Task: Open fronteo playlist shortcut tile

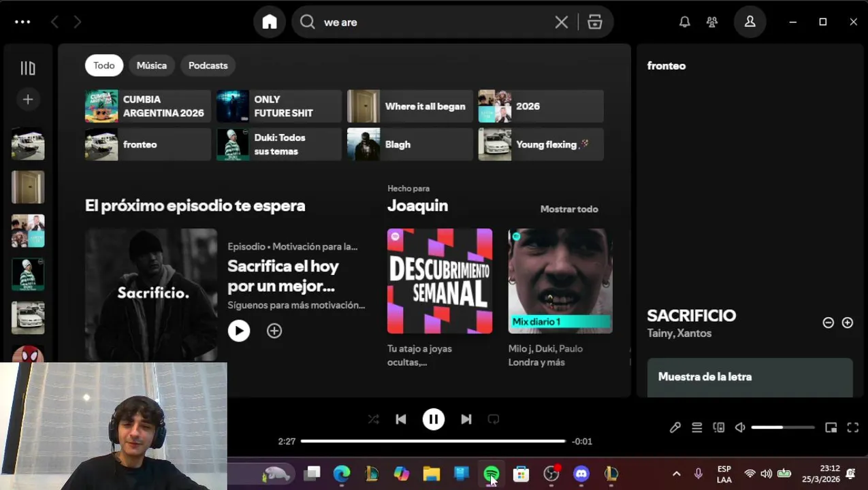Action: point(148,144)
